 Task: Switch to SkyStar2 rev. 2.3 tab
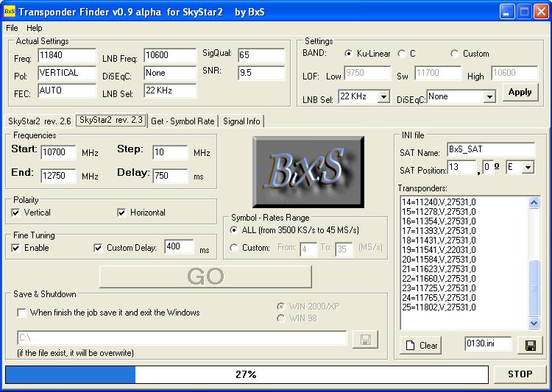click(x=111, y=120)
